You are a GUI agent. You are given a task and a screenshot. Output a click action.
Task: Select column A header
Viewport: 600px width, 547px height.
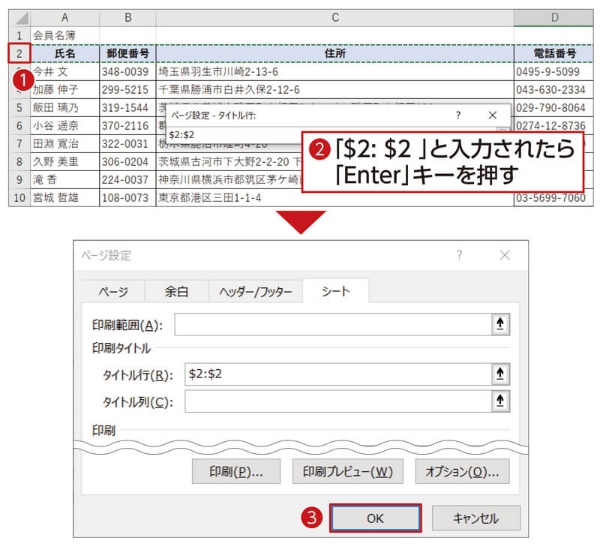[x=65, y=17]
